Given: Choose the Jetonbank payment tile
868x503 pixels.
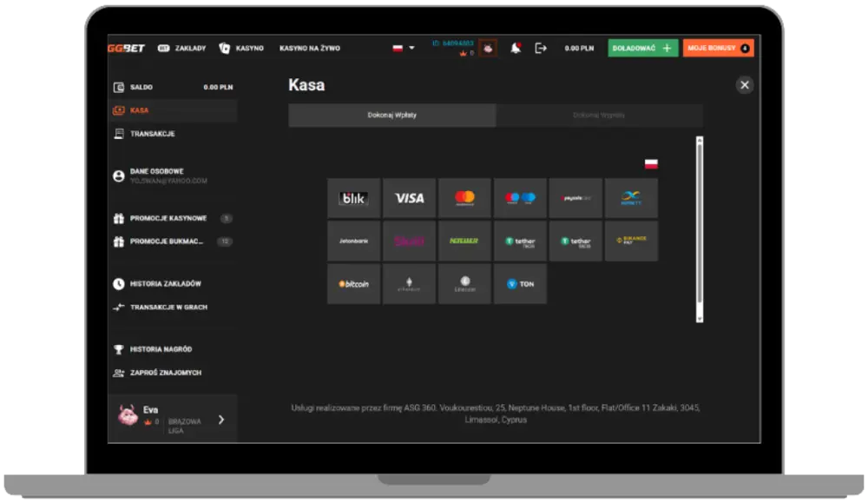Looking at the screenshot, I should pos(354,241).
